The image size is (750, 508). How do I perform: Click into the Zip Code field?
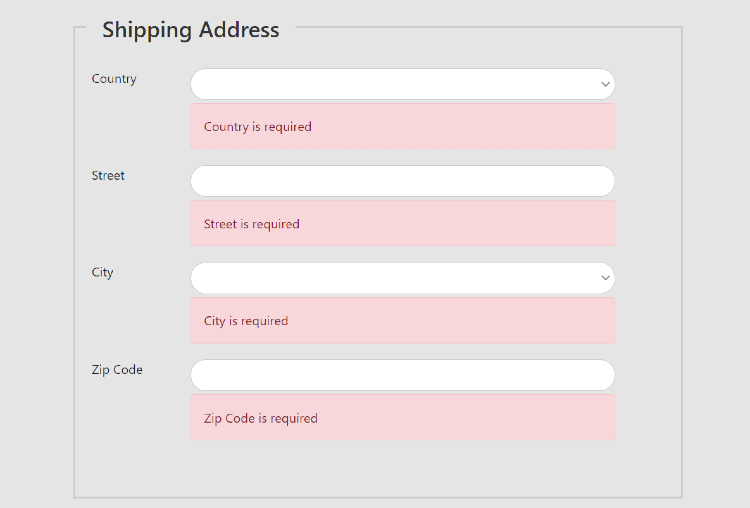click(402, 375)
